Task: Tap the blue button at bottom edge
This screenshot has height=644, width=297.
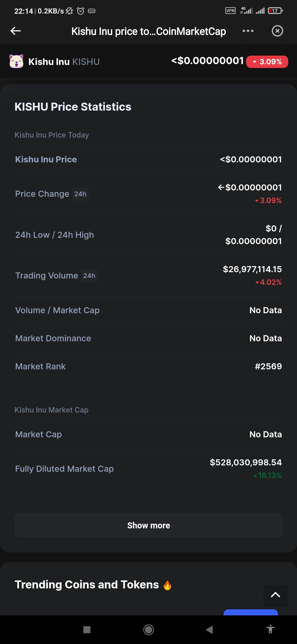Action: pos(251,612)
